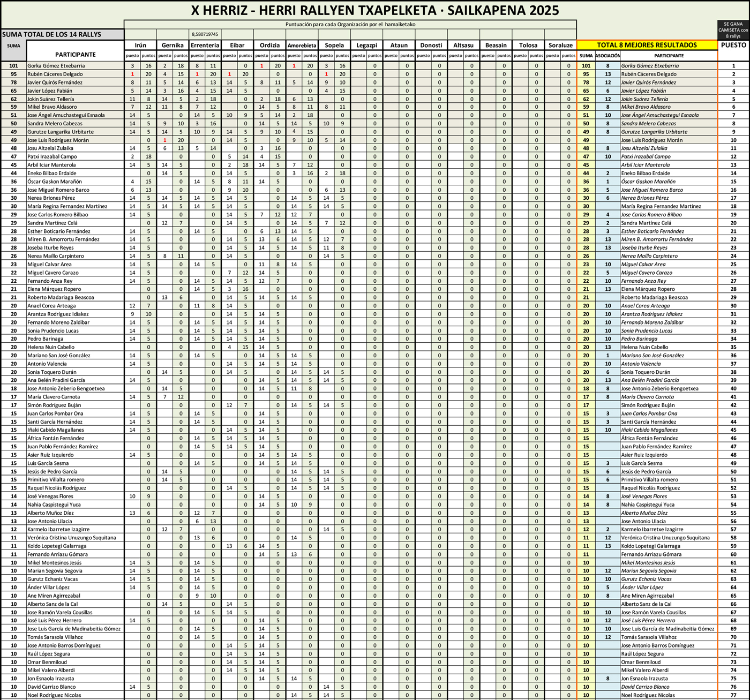Click the PARTICIPANTE header in the best-results section
Image resolution: width=750 pixels, height=700 pixels.
coord(669,56)
